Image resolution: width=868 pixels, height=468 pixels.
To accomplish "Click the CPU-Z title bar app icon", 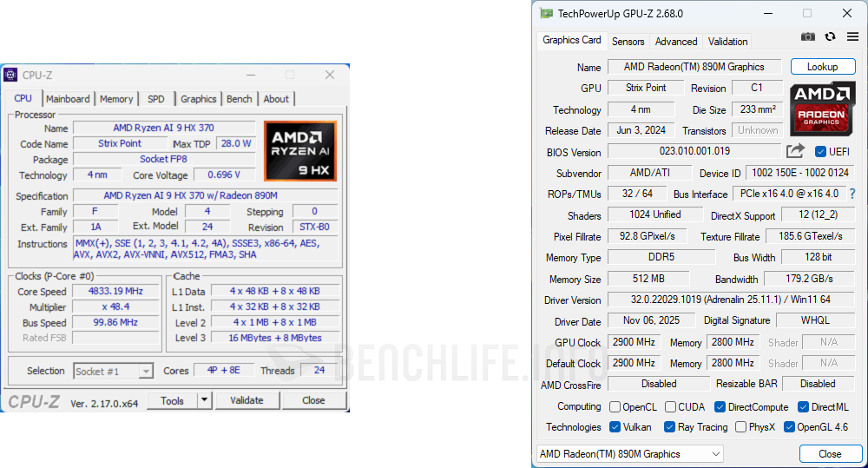I will (11, 76).
